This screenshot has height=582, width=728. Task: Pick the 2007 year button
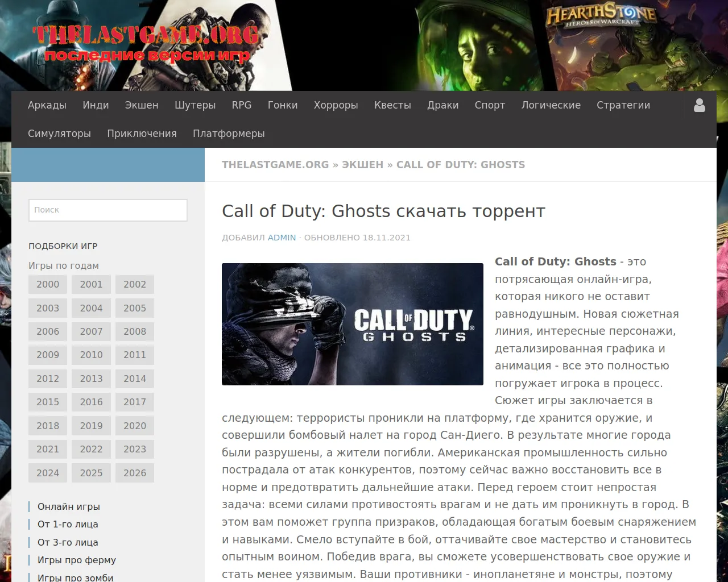(92, 332)
